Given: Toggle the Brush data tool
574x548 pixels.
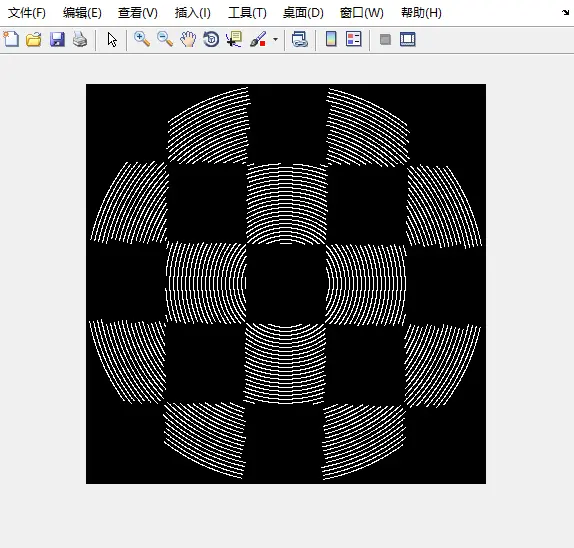Looking at the screenshot, I should pyautogui.click(x=258, y=39).
